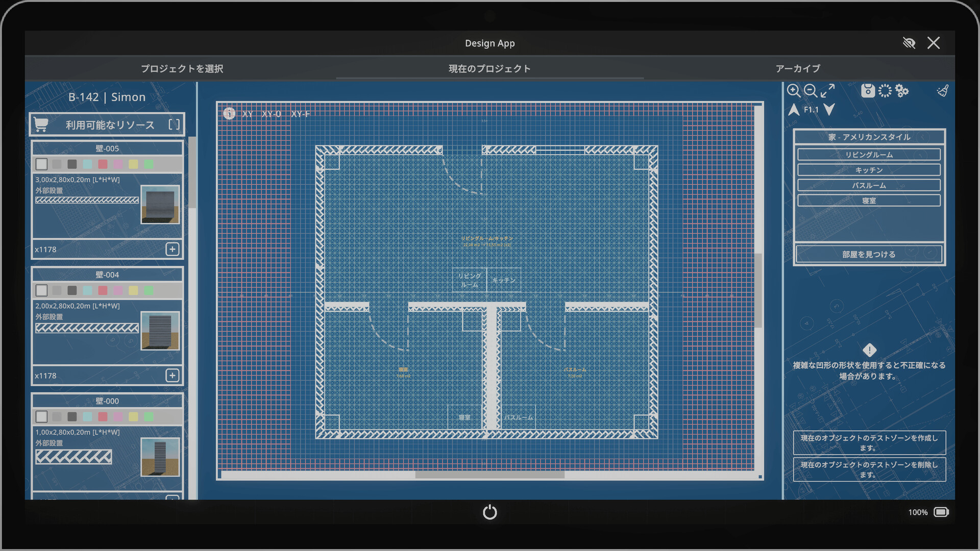The image size is (980, 551).
Task: Pick the green swatch for 壁-004
Action: tap(149, 290)
